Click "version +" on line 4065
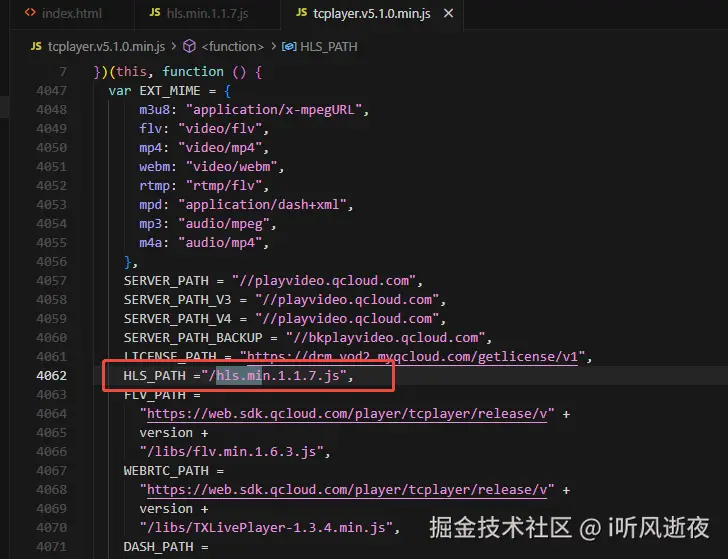This screenshot has width=728, height=559. tap(174, 433)
